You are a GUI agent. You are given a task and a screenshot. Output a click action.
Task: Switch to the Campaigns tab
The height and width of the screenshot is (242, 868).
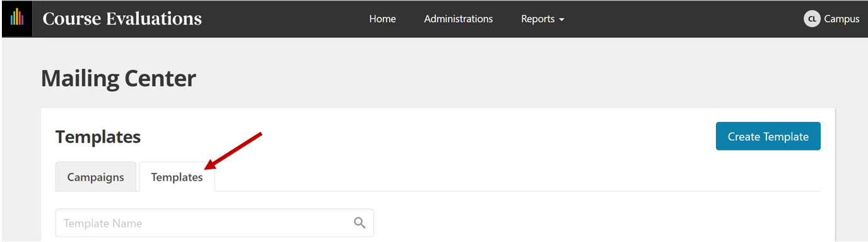(x=96, y=177)
